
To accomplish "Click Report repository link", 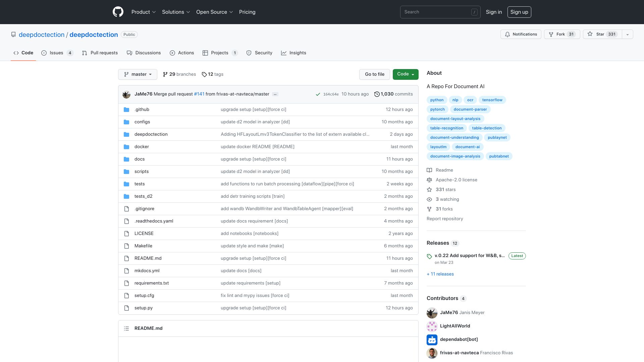I will 445,219.
